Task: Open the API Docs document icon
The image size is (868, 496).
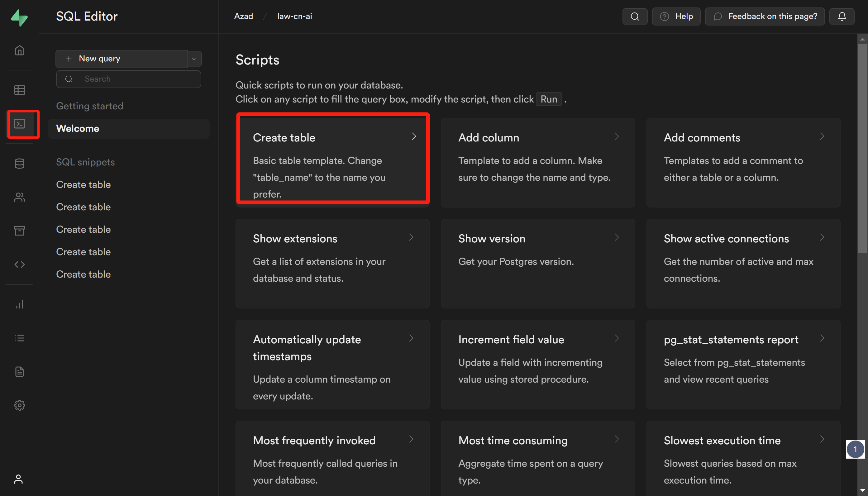Action: pyautogui.click(x=19, y=372)
